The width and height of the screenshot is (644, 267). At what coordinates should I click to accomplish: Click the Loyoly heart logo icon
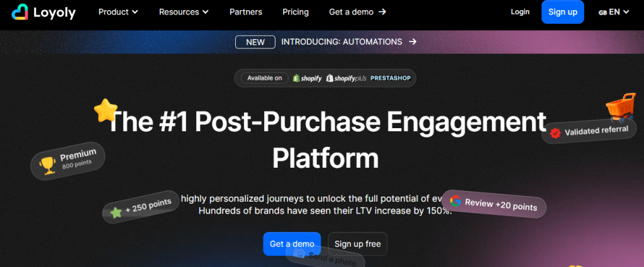[19, 12]
